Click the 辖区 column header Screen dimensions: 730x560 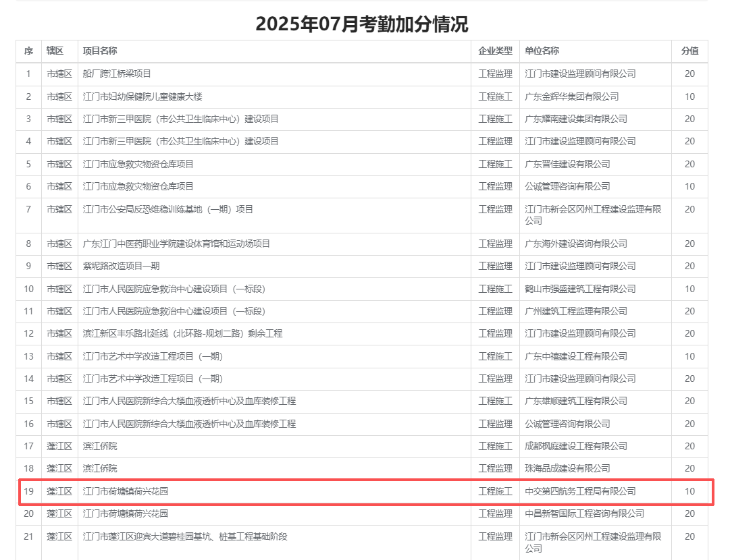55,51
